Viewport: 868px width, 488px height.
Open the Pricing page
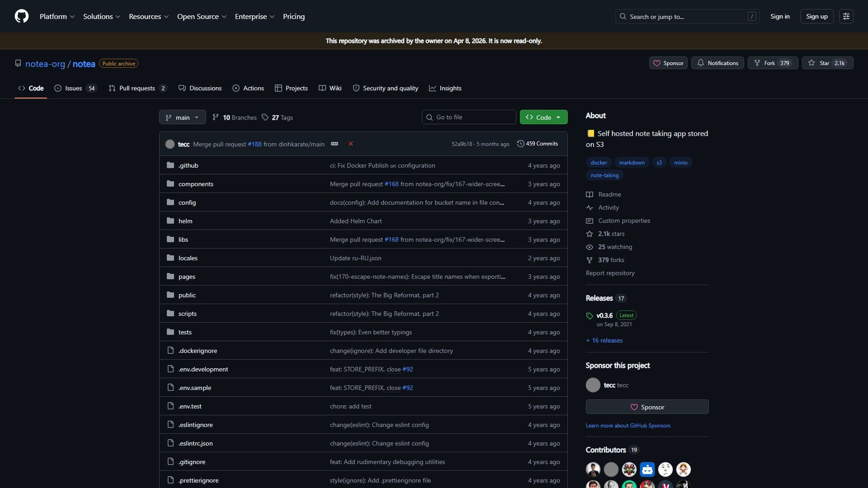tap(294, 16)
